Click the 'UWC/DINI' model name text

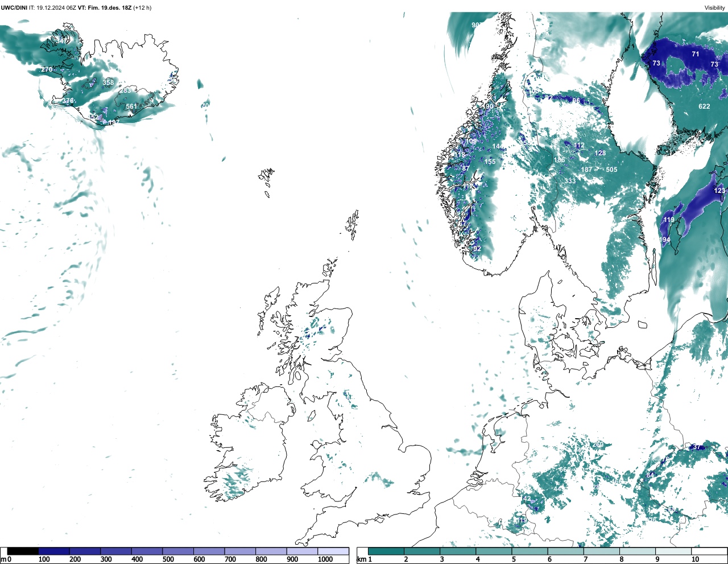(14, 8)
